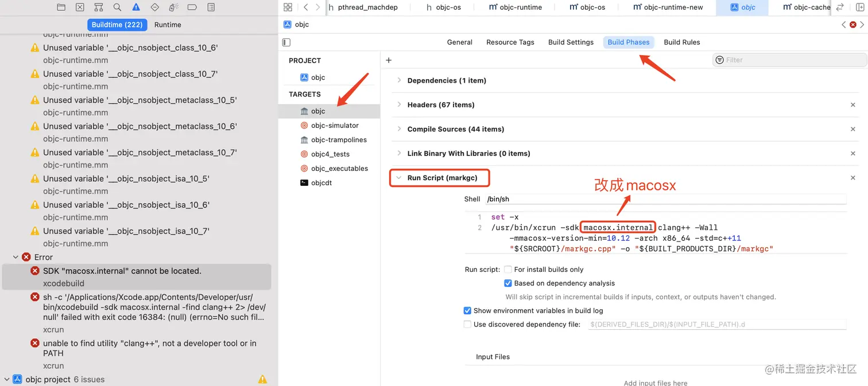Click the editor options swap-arrows icon
The height and width of the screenshot is (386, 868).
tap(840, 7)
